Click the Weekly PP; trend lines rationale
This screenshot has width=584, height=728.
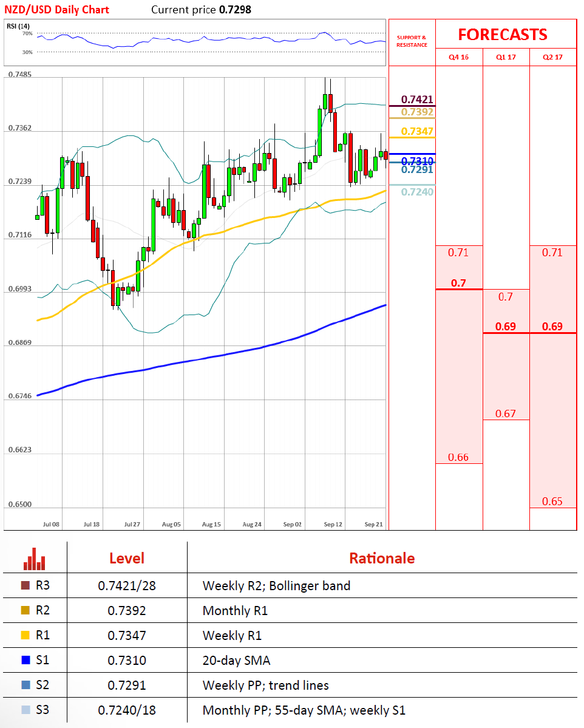(x=265, y=685)
